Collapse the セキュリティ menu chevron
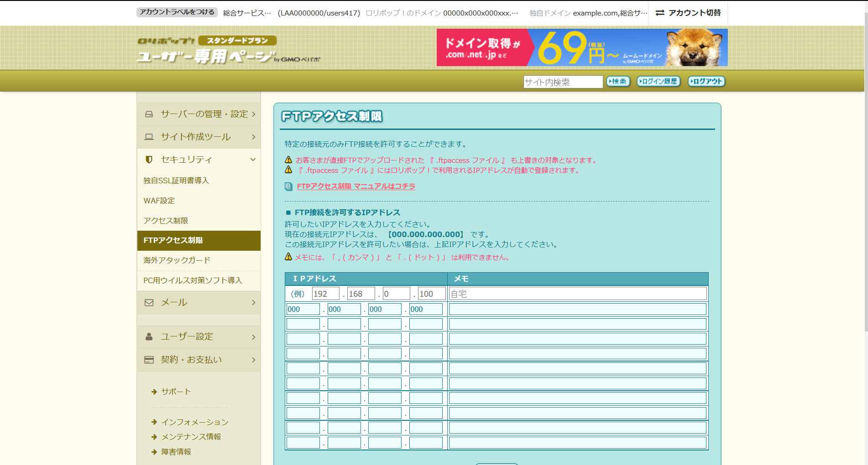 (253, 160)
